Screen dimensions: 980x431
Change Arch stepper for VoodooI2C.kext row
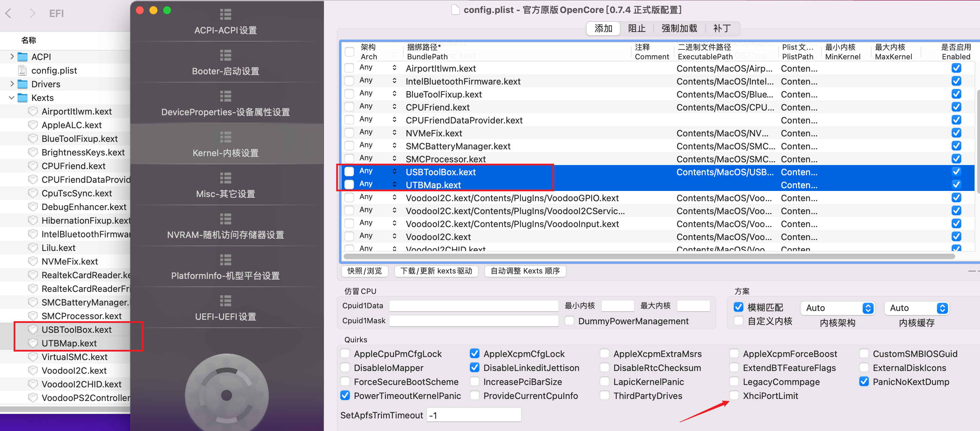tap(395, 236)
